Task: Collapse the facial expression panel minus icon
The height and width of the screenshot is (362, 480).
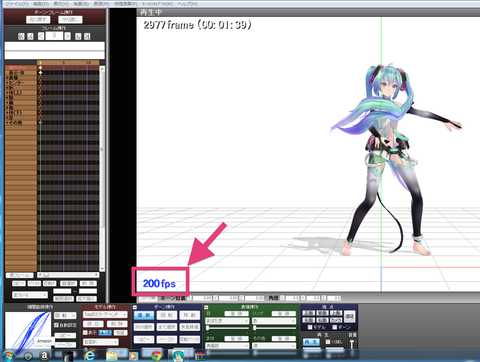Action: [x=206, y=307]
